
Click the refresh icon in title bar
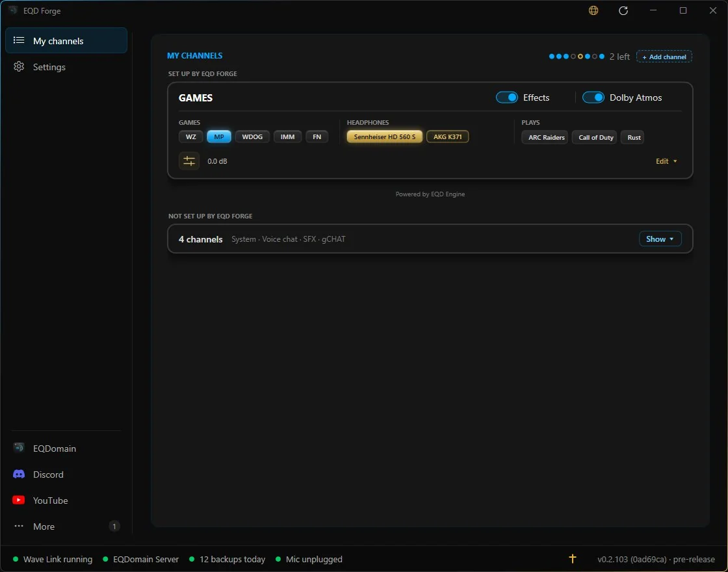point(623,10)
